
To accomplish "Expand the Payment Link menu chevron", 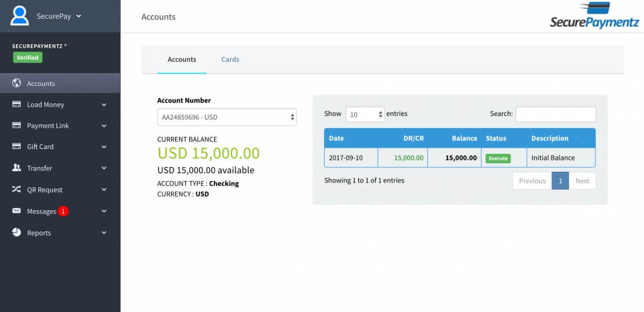I will (x=104, y=126).
